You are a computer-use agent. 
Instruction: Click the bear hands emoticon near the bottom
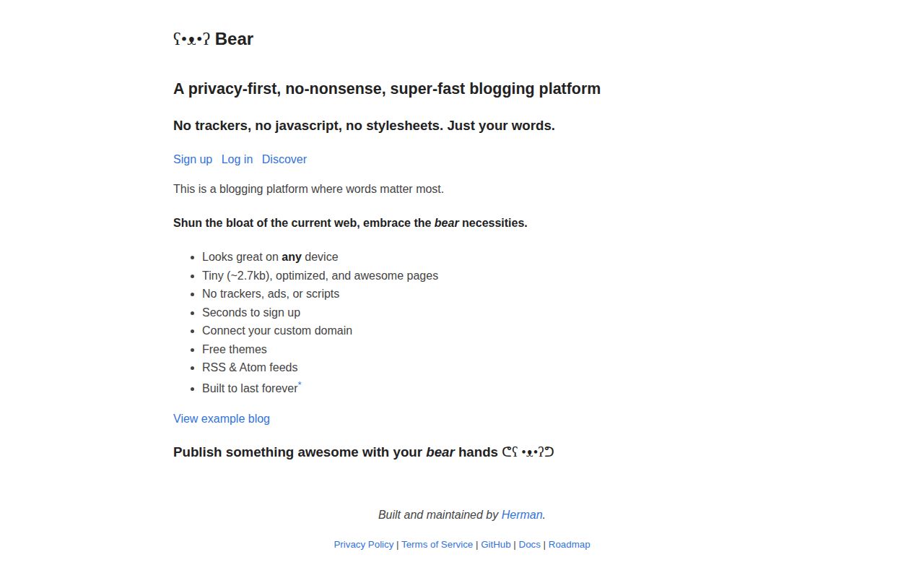point(527,452)
